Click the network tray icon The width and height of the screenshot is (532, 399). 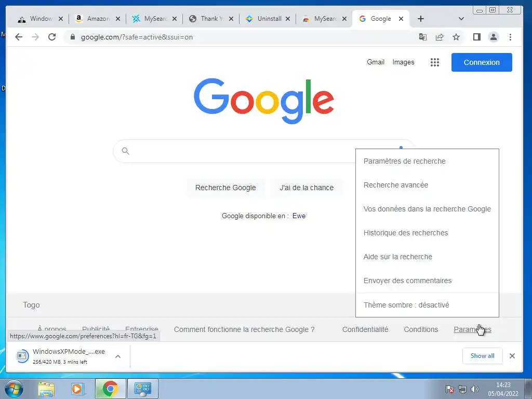tap(462, 389)
